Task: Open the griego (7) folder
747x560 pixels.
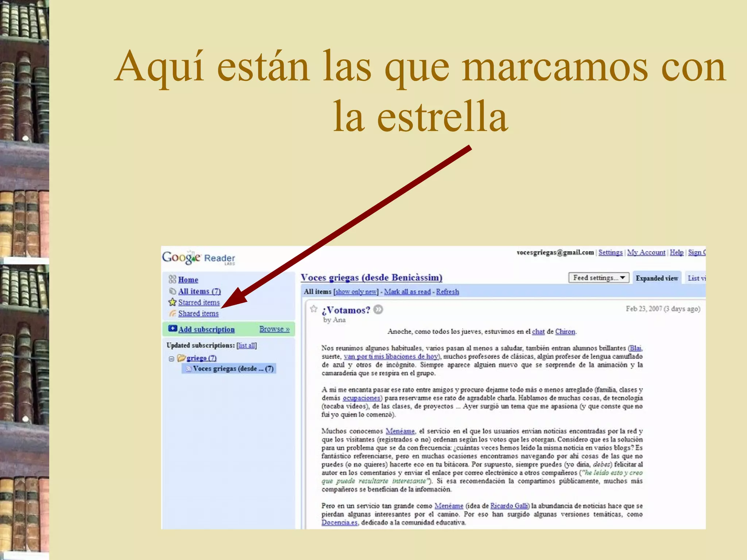Action: pyautogui.click(x=201, y=358)
